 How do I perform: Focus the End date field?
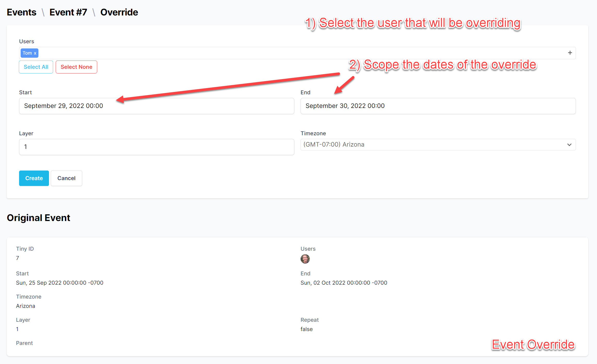coord(438,106)
